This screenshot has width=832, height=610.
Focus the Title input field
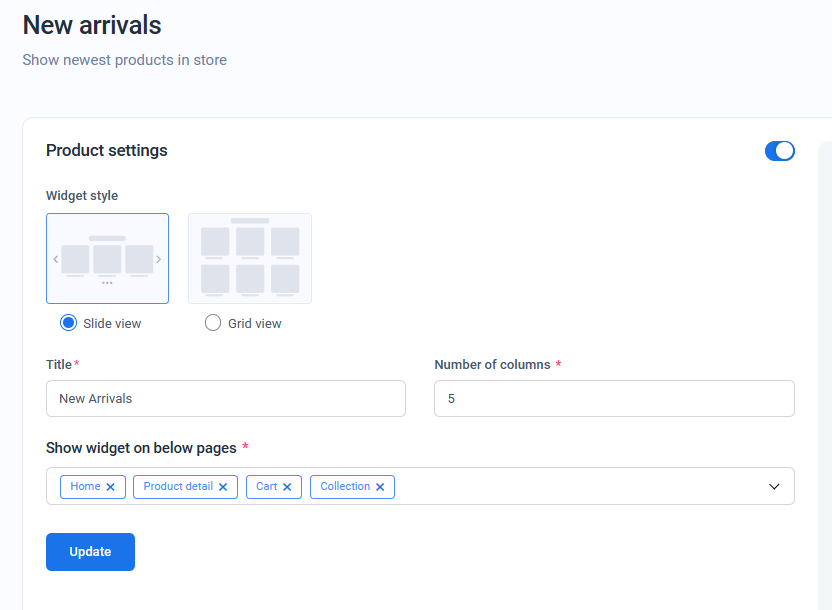pos(226,398)
